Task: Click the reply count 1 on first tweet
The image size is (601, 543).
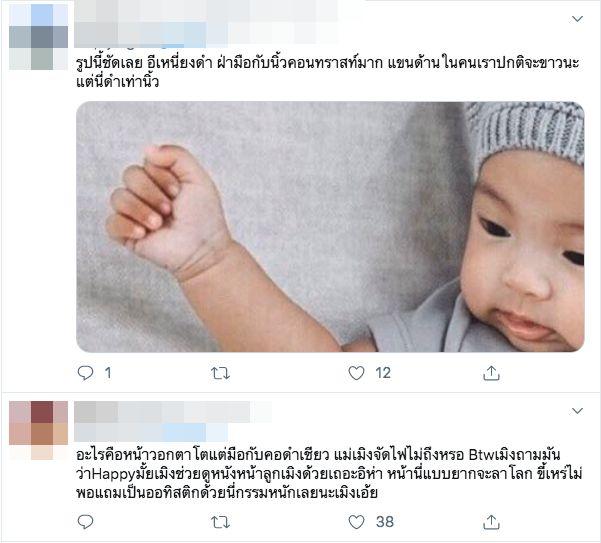Action: (x=108, y=373)
